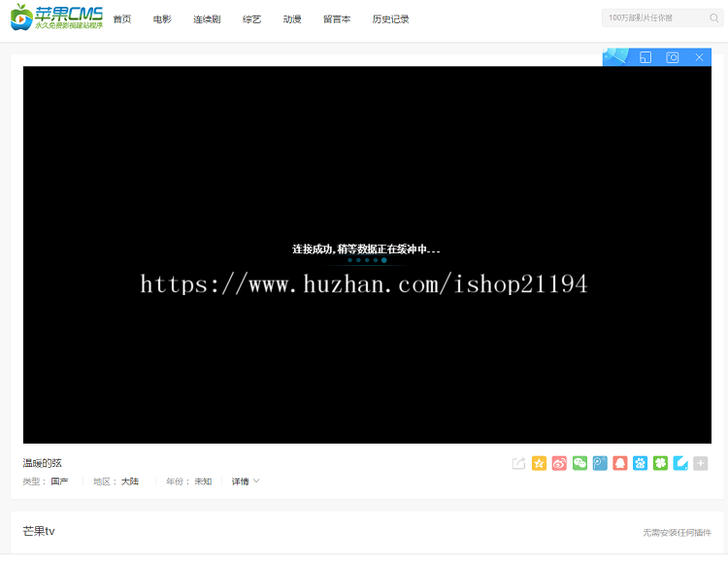Go to the 首页 menu item
Screen dimensions: 728x563
pyautogui.click(x=122, y=19)
